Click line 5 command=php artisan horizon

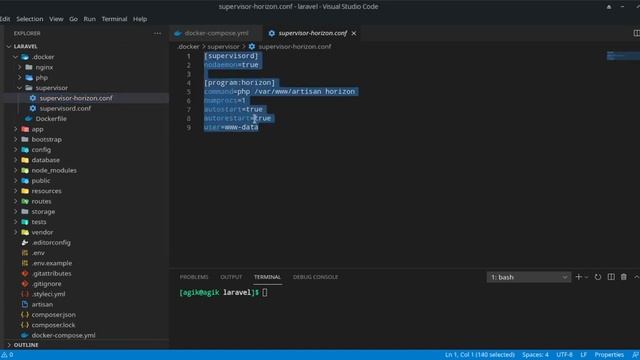[x=279, y=92]
